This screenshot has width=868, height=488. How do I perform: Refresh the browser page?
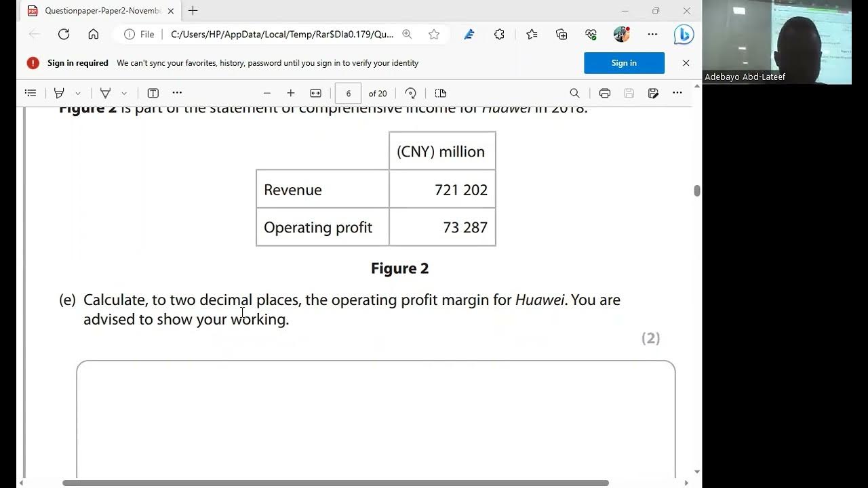point(64,34)
